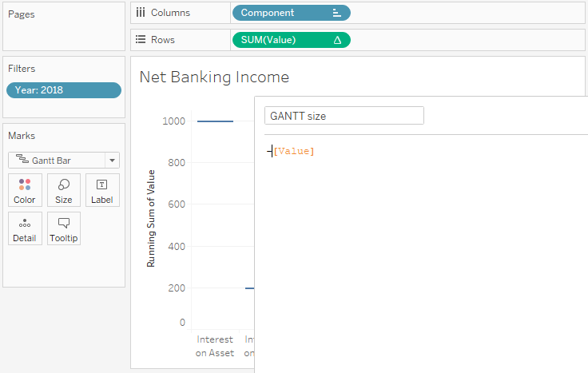The width and height of the screenshot is (588, 373).
Task: Select the Component pill on Columns
Action: coord(292,13)
